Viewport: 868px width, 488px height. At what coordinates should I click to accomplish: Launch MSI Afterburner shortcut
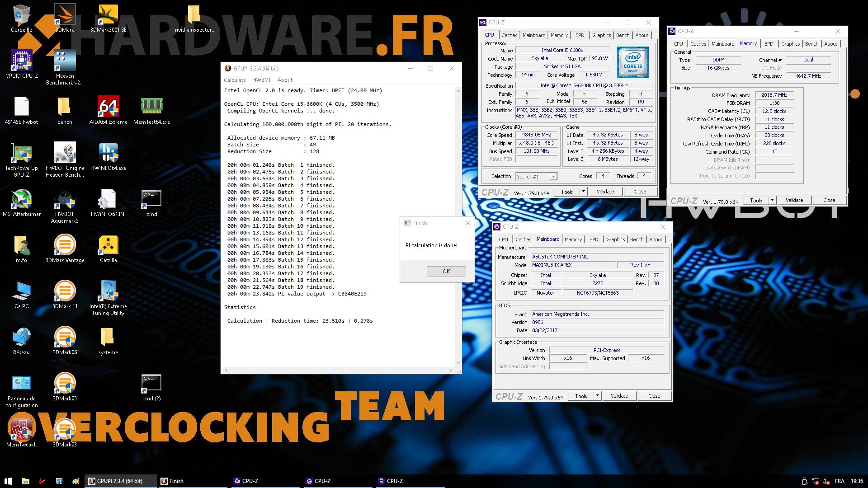click(x=21, y=202)
